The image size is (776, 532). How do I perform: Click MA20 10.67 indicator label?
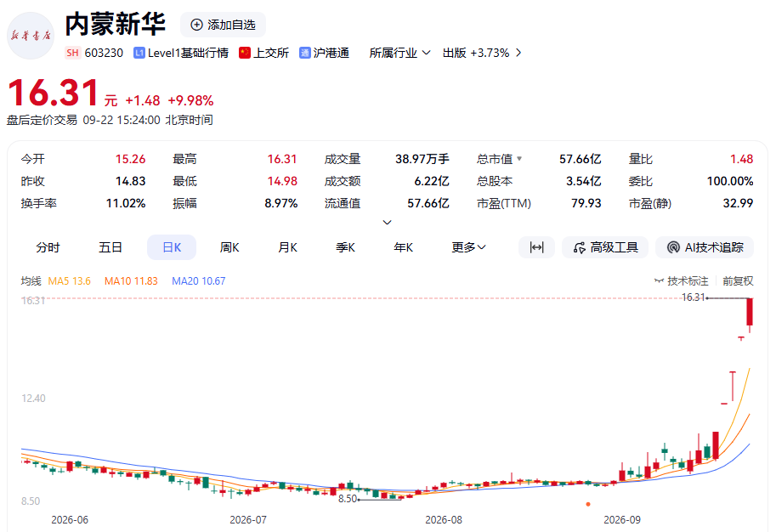click(x=198, y=281)
